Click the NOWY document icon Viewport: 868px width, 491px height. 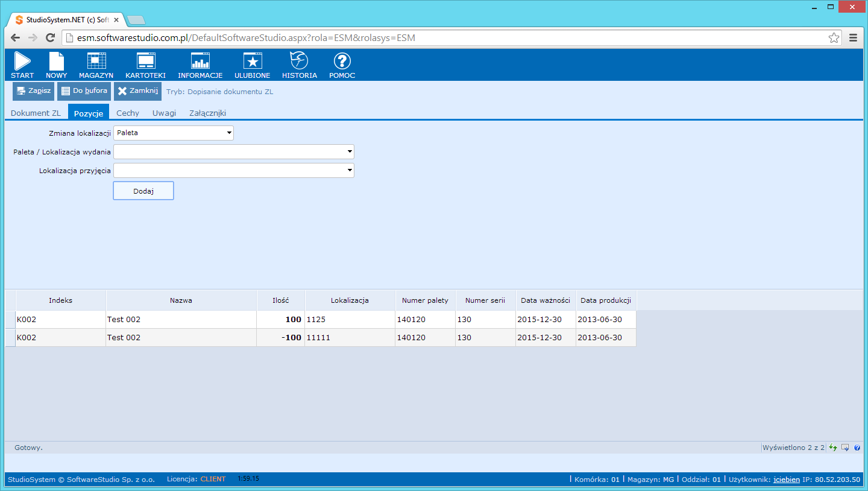(x=56, y=65)
